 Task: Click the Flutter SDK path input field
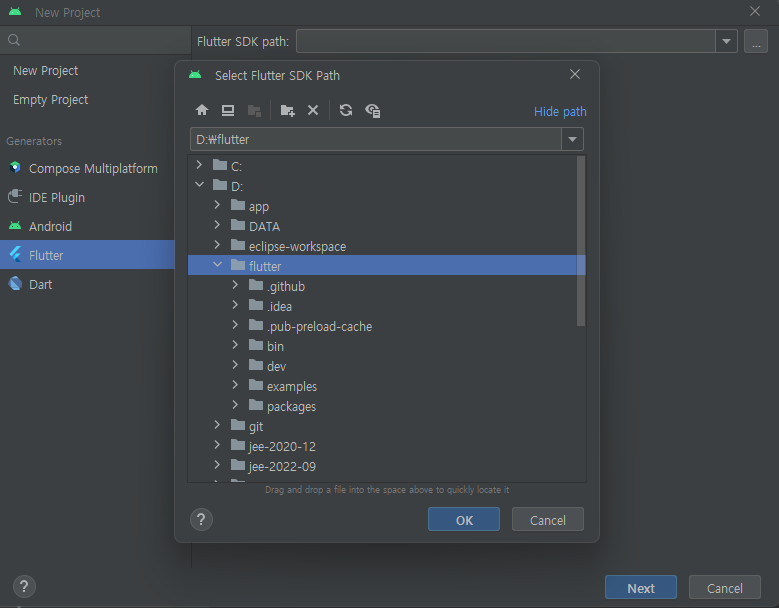coord(505,41)
